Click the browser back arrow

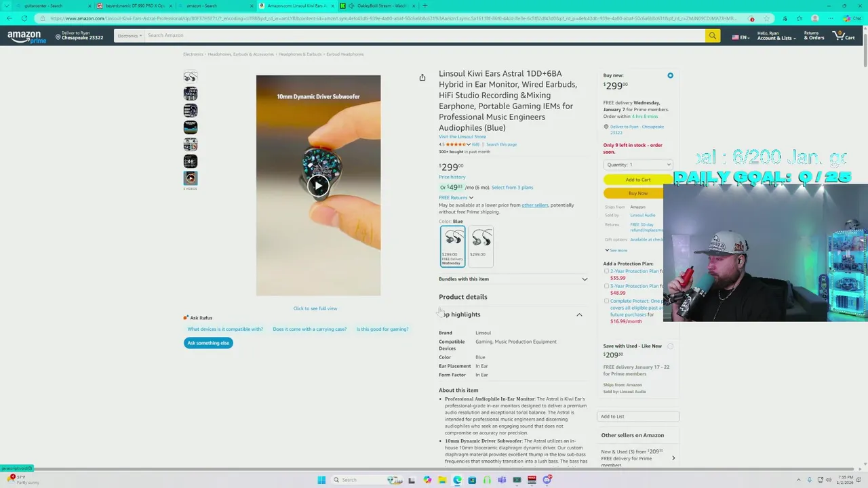click(x=9, y=18)
